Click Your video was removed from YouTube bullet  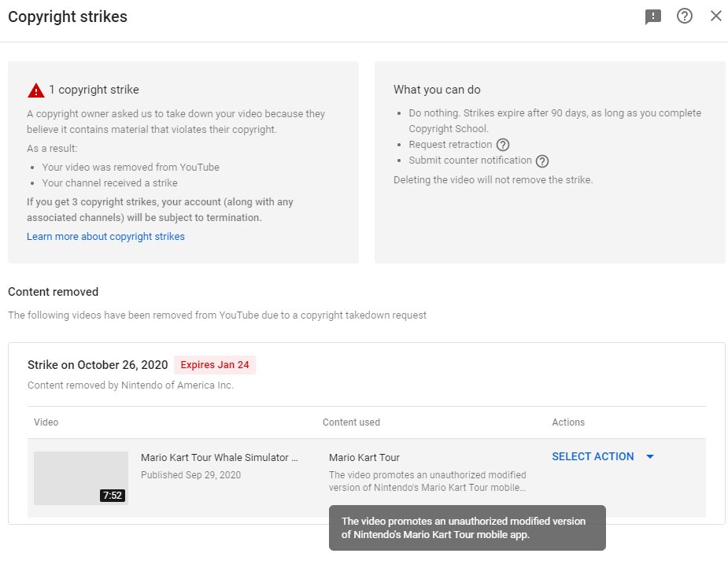point(131,167)
